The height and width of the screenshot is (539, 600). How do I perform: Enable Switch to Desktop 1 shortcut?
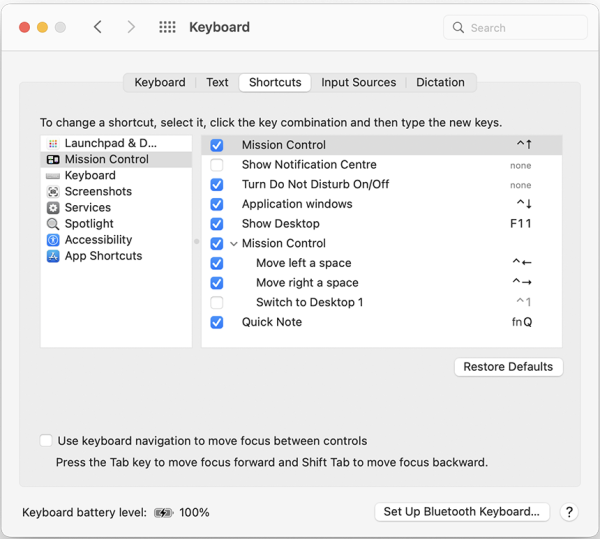click(x=217, y=303)
